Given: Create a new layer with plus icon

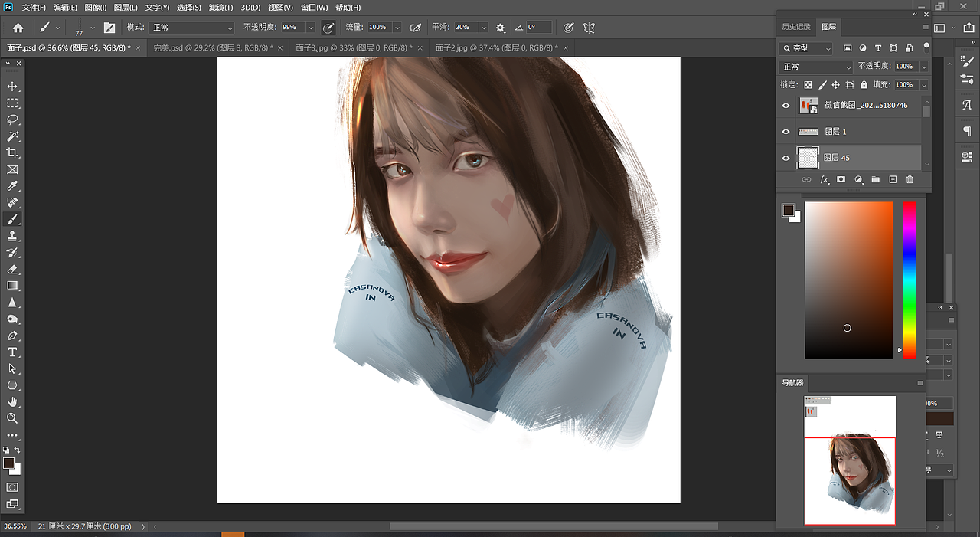Looking at the screenshot, I should (x=893, y=179).
